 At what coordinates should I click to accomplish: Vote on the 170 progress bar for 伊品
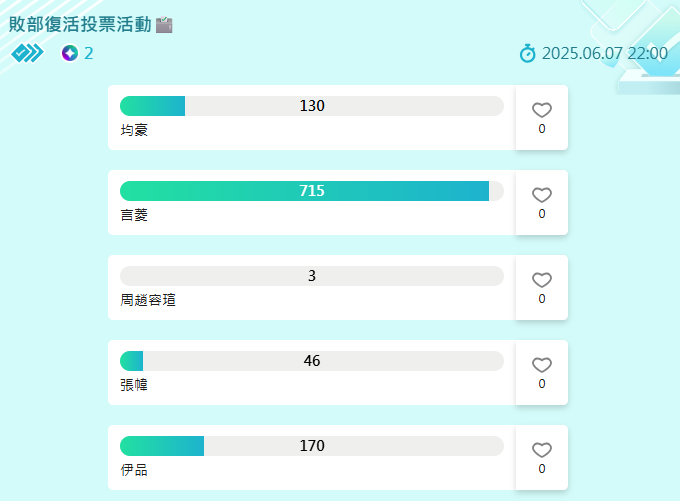pos(312,446)
